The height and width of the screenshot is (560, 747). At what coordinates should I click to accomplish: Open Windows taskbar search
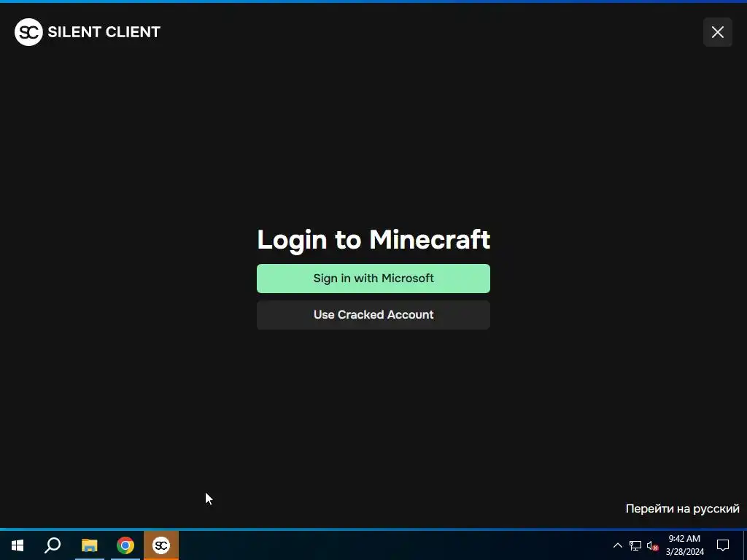pyautogui.click(x=53, y=545)
